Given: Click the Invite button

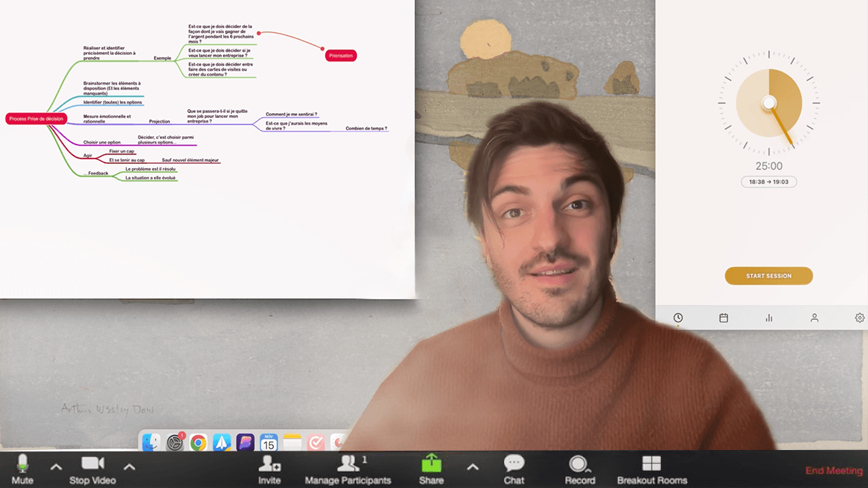Looking at the screenshot, I should (x=269, y=469).
